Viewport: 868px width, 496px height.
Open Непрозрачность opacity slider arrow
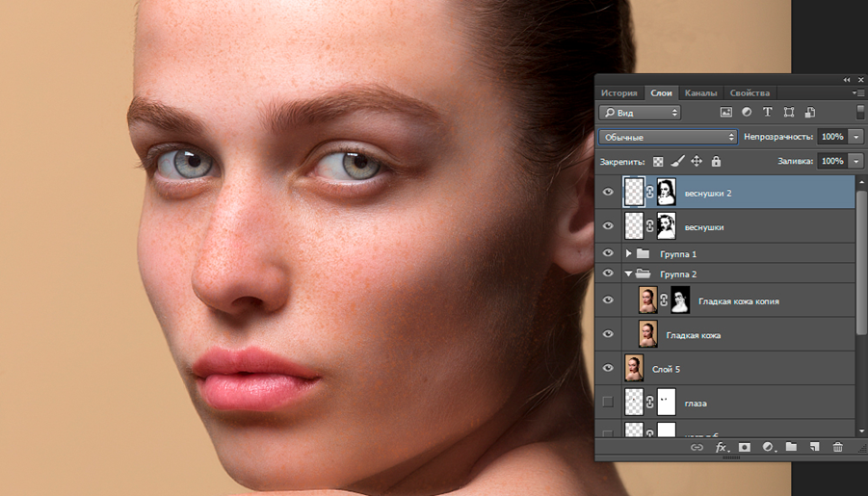pyautogui.click(x=857, y=137)
